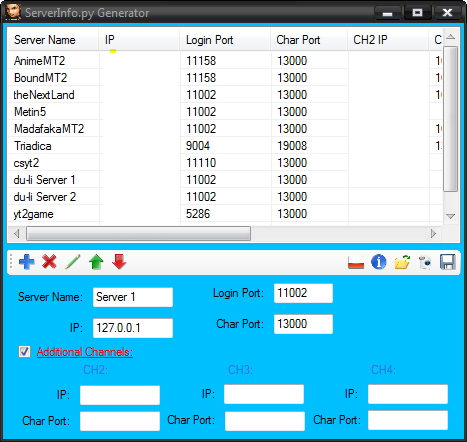Click the CH3 IP input field

coord(264,394)
